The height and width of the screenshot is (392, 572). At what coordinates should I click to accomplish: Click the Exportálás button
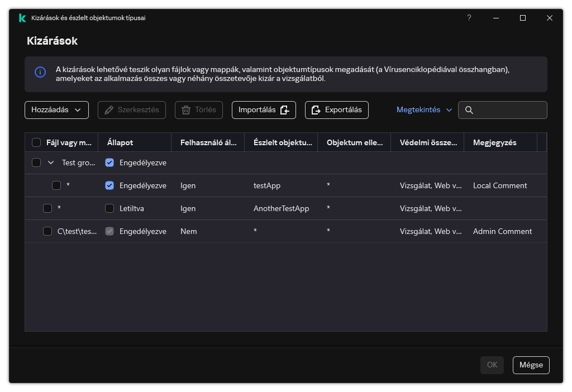(336, 110)
